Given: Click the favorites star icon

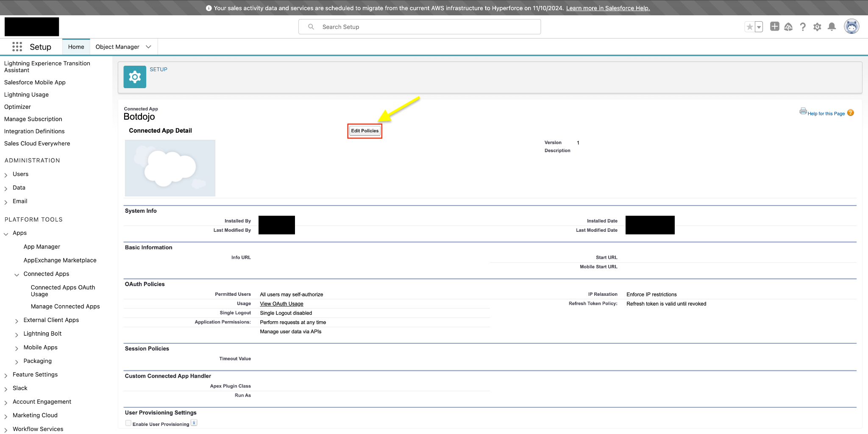Looking at the screenshot, I should tap(750, 27).
